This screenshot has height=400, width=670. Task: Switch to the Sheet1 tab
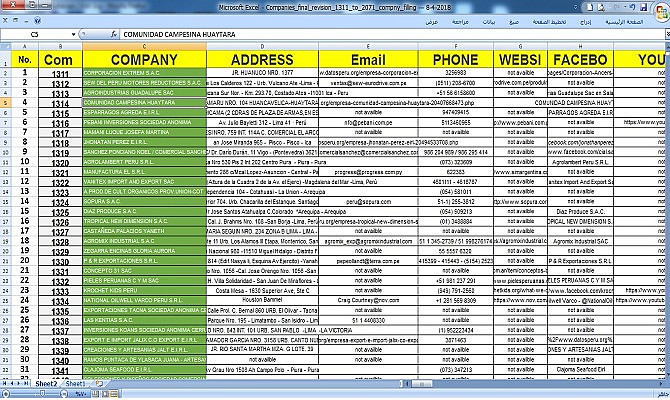[x=75, y=384]
